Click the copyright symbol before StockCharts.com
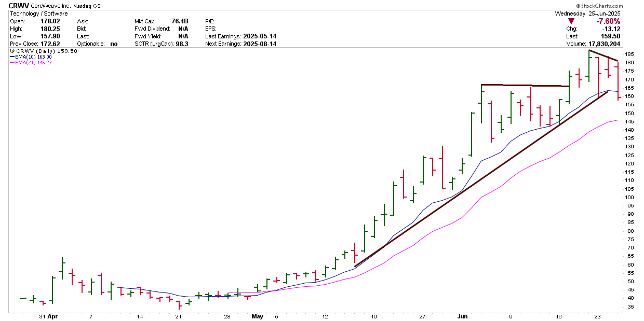644x321 pixels. [579, 6]
